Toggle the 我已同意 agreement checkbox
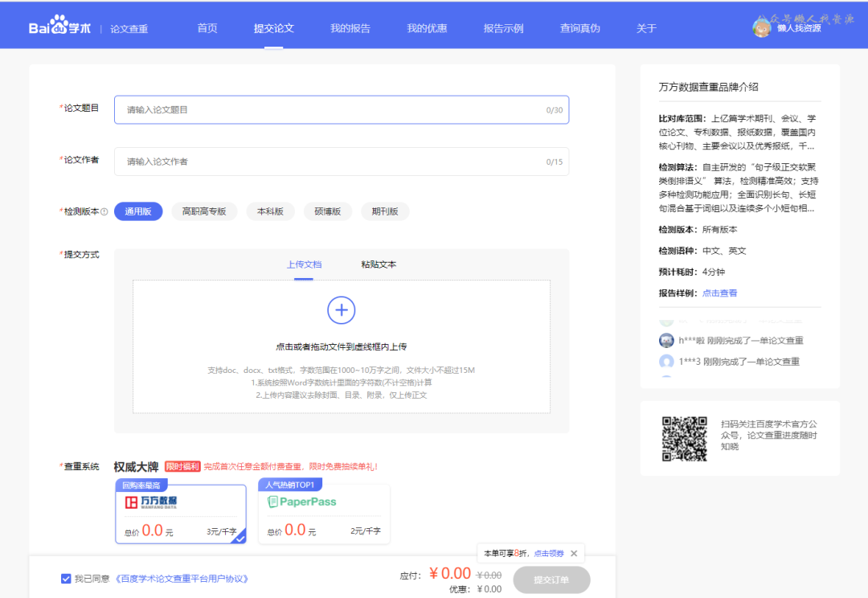Screen dimensions: 868x598 coord(66,579)
